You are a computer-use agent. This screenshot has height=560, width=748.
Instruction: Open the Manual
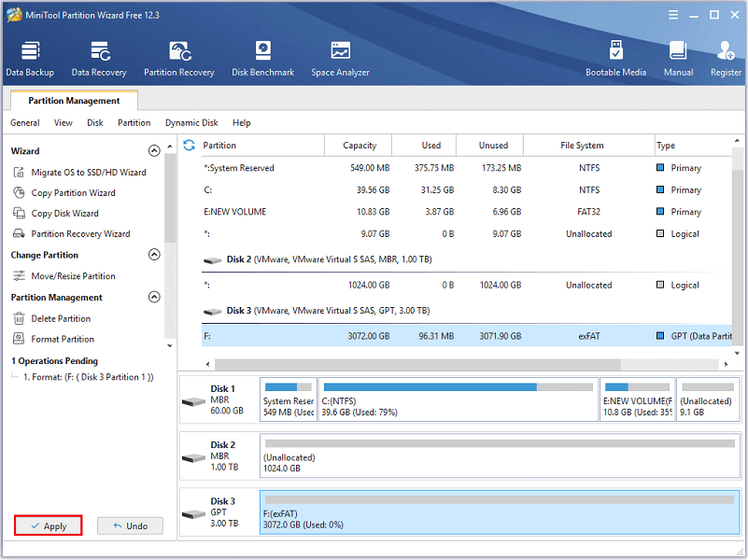(678, 59)
